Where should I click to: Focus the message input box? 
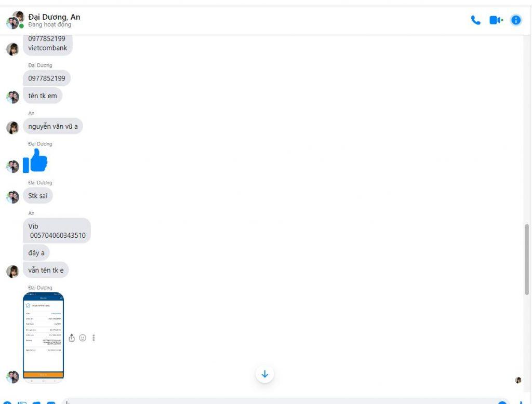tap(285, 401)
